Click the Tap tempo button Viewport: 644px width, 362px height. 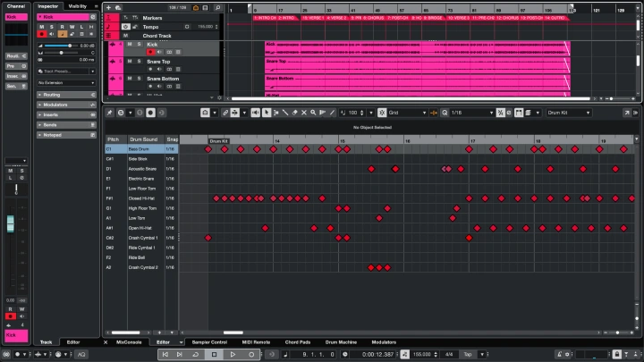468,354
